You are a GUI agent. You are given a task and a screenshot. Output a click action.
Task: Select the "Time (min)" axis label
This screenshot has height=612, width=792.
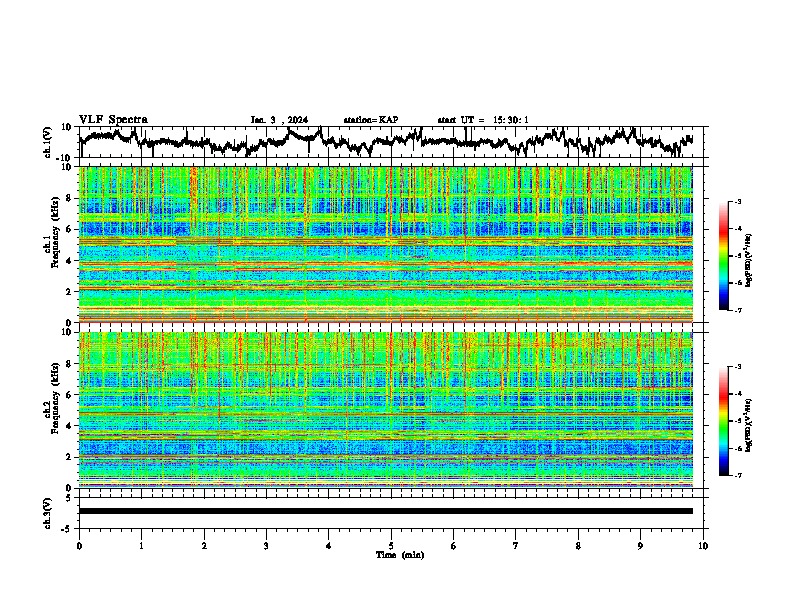pyautogui.click(x=400, y=555)
